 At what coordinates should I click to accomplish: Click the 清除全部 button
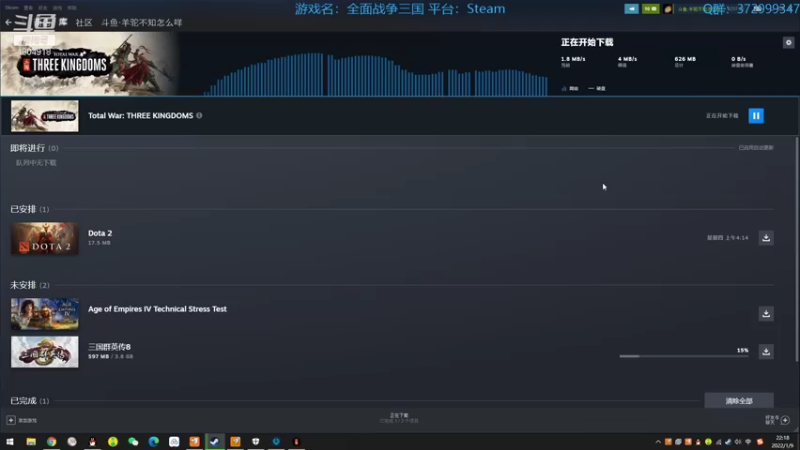pyautogui.click(x=739, y=401)
